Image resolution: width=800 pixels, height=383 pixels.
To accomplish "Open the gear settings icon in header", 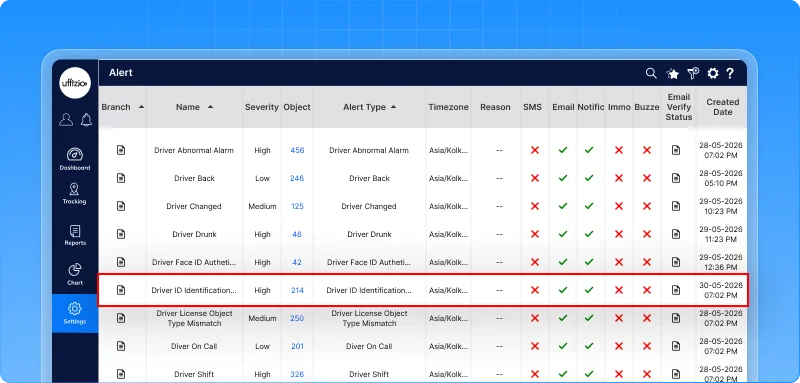I will (713, 73).
